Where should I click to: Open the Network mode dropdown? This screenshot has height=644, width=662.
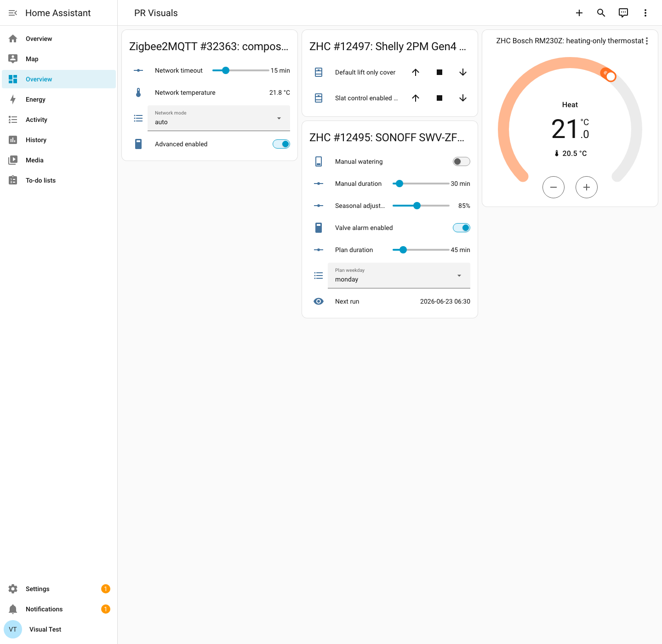click(219, 118)
